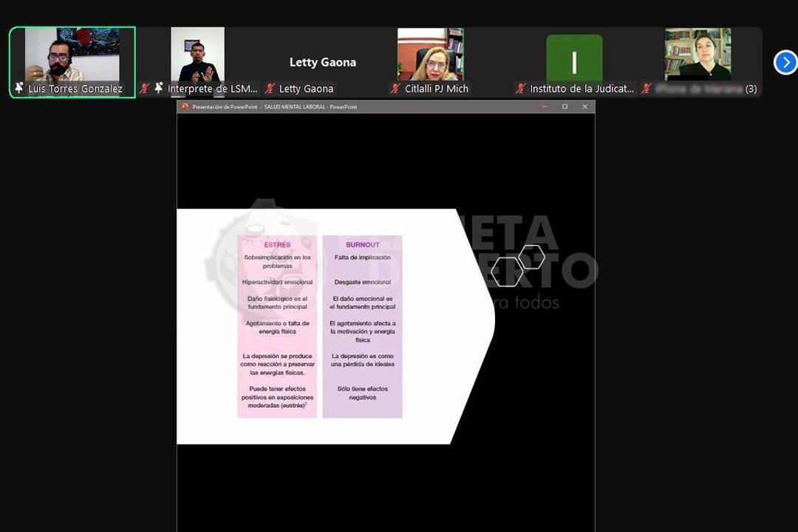Click pin icon on Luis Torres Gonzalez tile
798x532 pixels.
19,89
